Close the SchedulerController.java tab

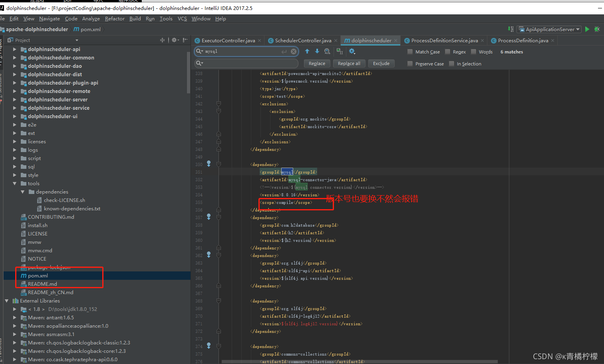pos(336,40)
